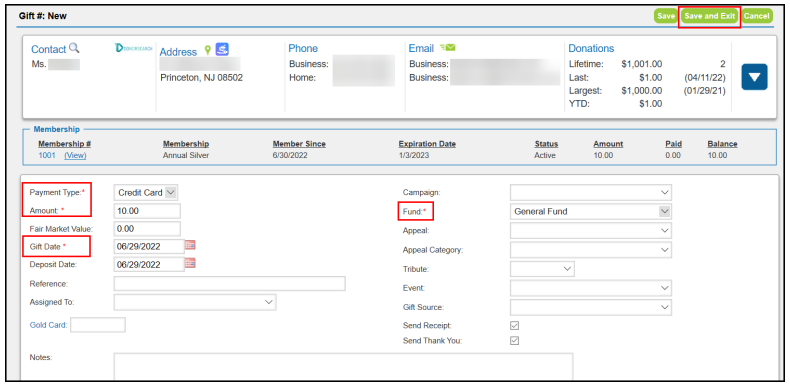Click the Lifetime $1,001.00 donation value
This screenshot has height=386, width=790.
[641, 64]
